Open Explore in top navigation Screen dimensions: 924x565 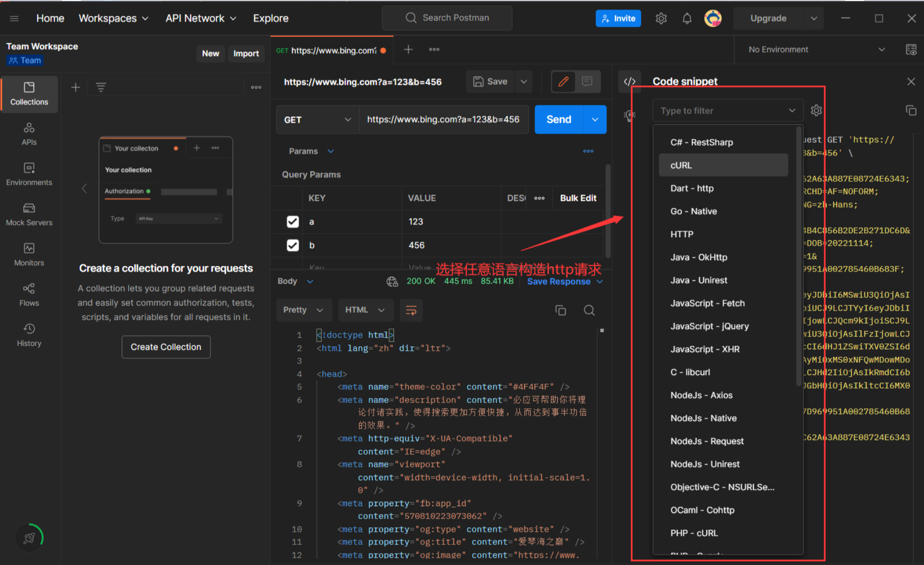pos(270,18)
